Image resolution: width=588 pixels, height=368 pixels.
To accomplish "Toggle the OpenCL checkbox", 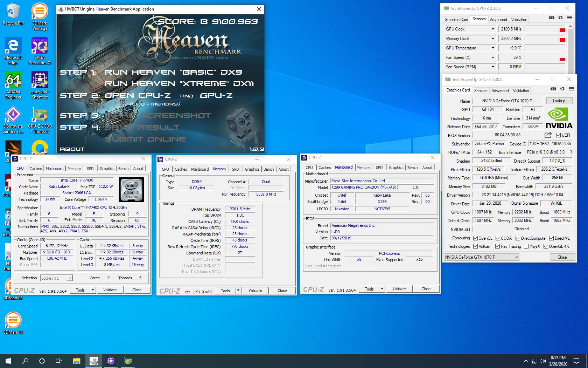I will tap(475, 238).
